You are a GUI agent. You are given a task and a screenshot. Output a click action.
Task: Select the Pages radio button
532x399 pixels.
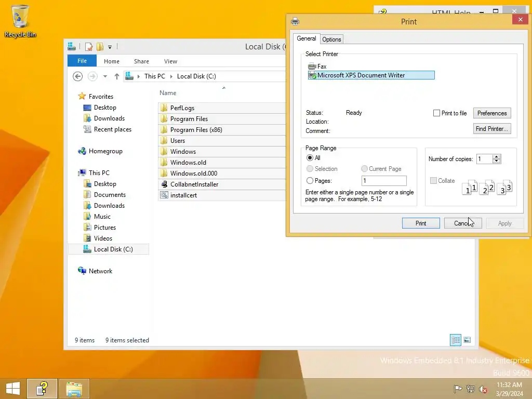(310, 181)
